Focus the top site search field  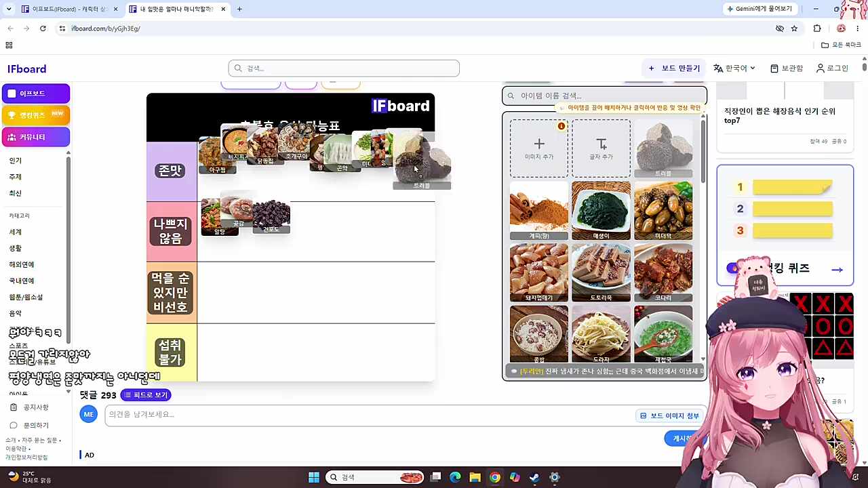click(x=344, y=68)
